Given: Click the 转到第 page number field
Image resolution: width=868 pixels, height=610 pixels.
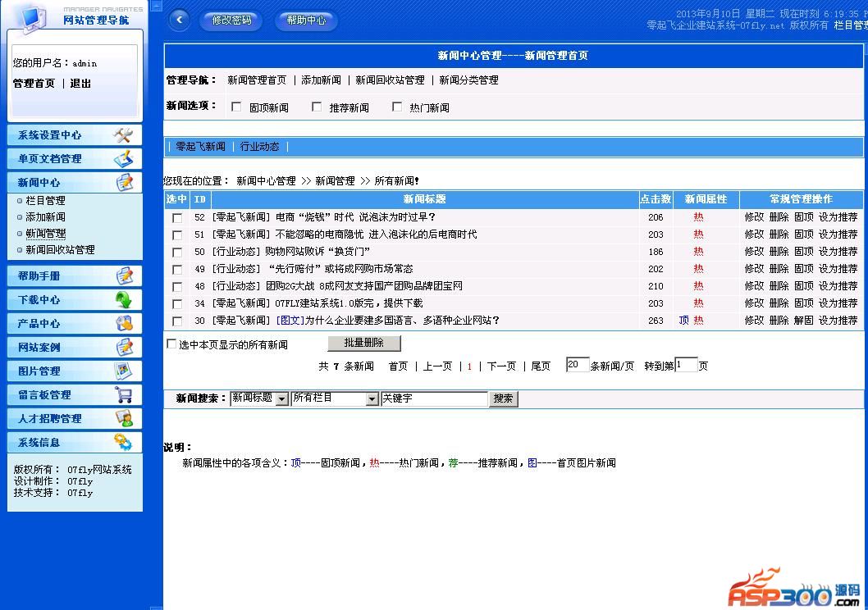Looking at the screenshot, I should pos(686,365).
